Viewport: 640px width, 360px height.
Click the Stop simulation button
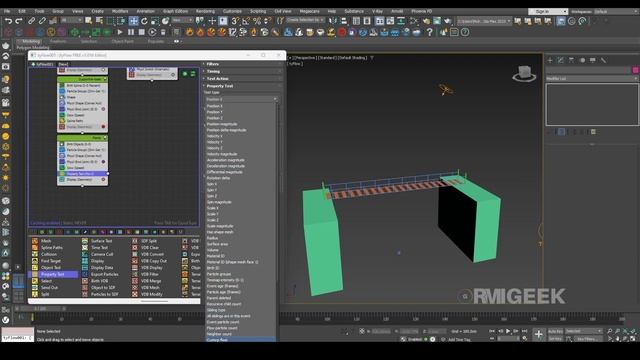point(141,32)
